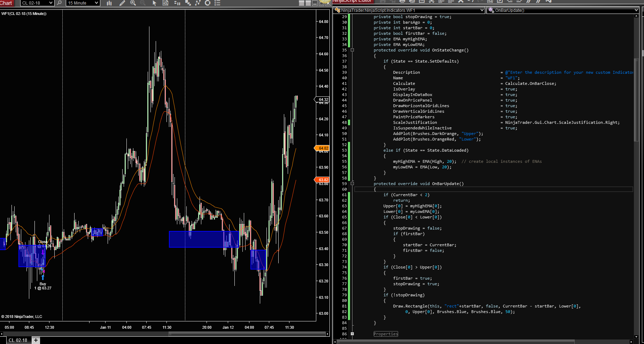Click the 'private EMA myLowEMA;' declaration
644x344 pixels.
[x=399, y=45]
